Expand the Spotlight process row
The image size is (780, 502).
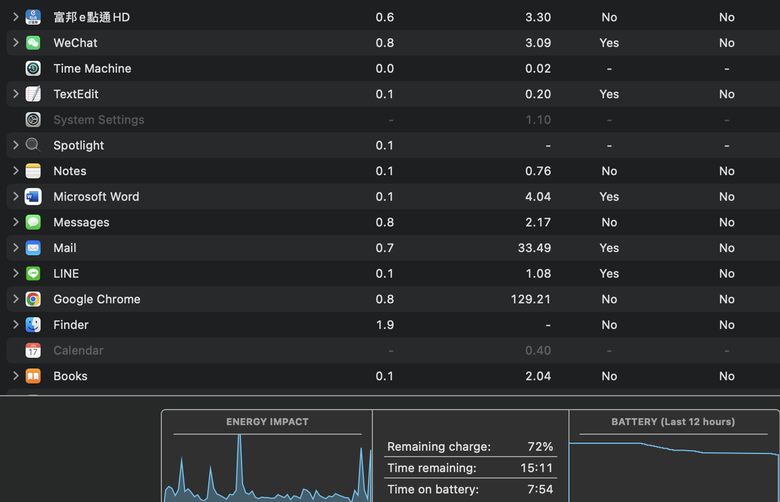pos(15,145)
